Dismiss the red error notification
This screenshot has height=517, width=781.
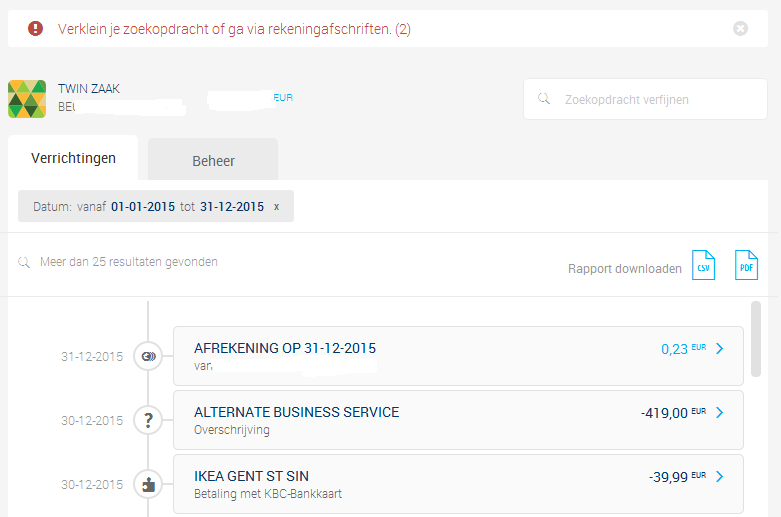coord(740,29)
